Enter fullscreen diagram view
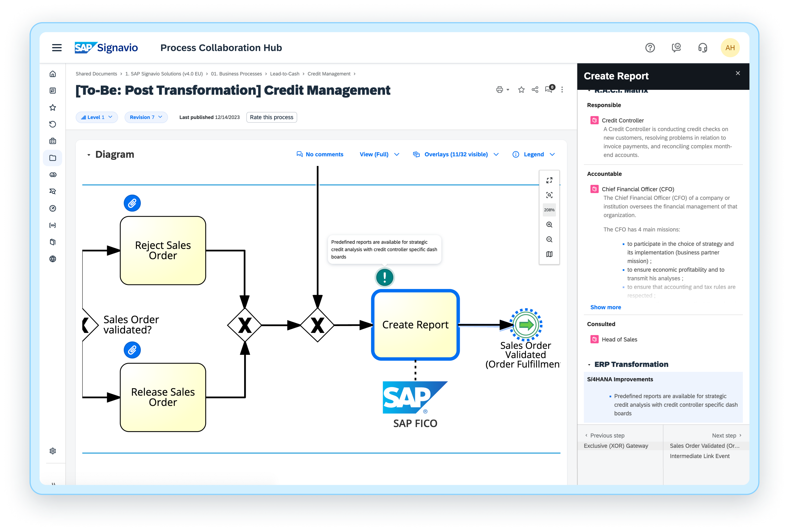The width and height of the screenshot is (789, 532). (549, 180)
